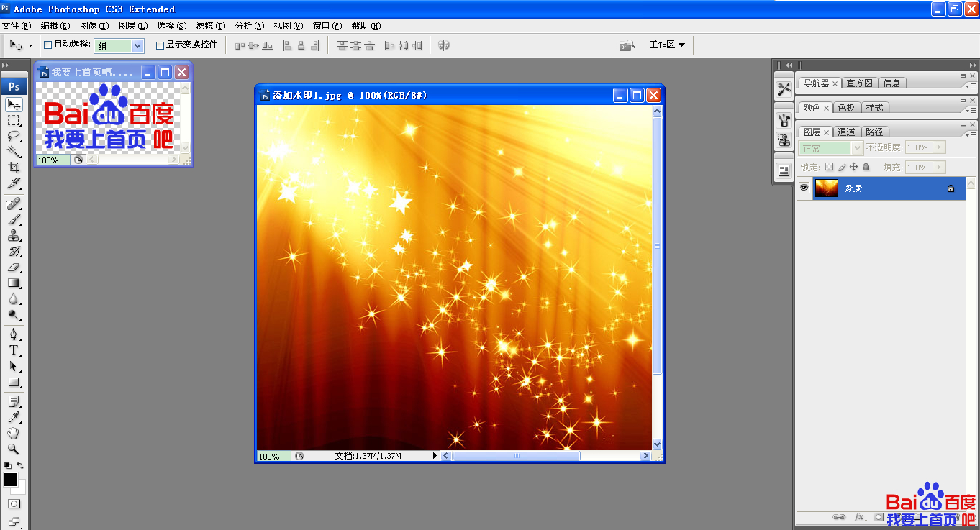Click the 背景 layer thumbnail

[826, 188]
